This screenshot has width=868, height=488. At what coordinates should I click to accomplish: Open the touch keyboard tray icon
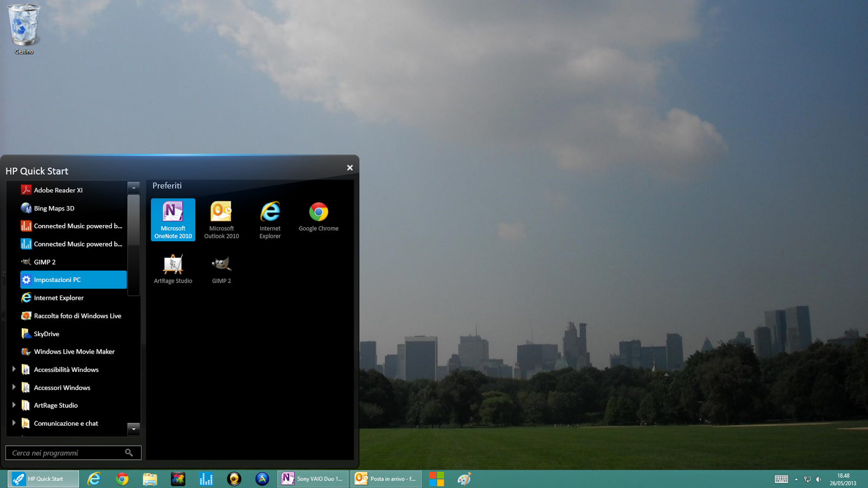coord(781,479)
